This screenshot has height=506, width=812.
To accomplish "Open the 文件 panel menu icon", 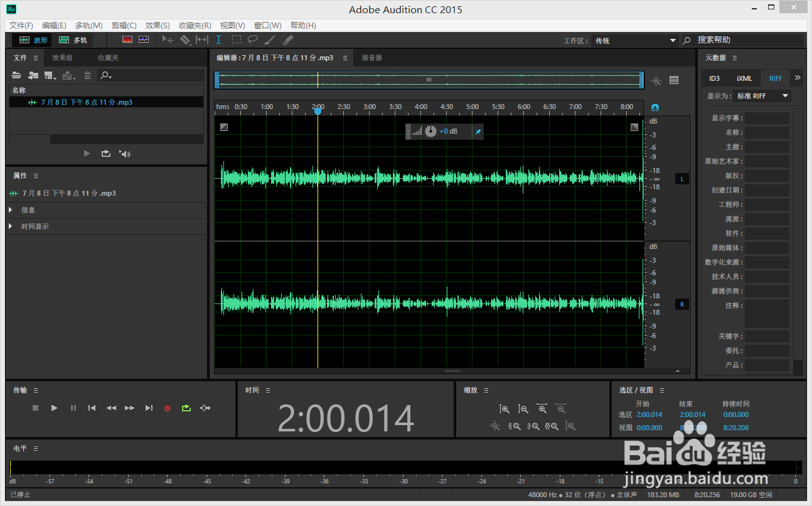I will click(x=36, y=58).
